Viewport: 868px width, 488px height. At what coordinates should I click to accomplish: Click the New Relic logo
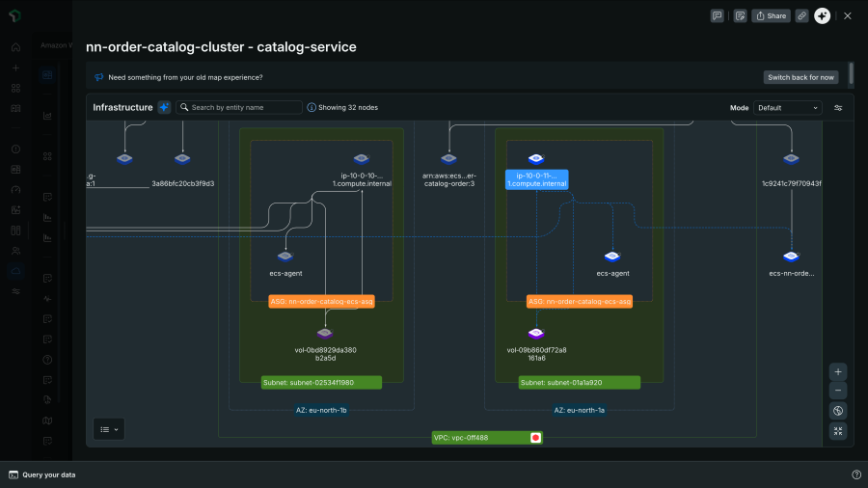[x=14, y=15]
